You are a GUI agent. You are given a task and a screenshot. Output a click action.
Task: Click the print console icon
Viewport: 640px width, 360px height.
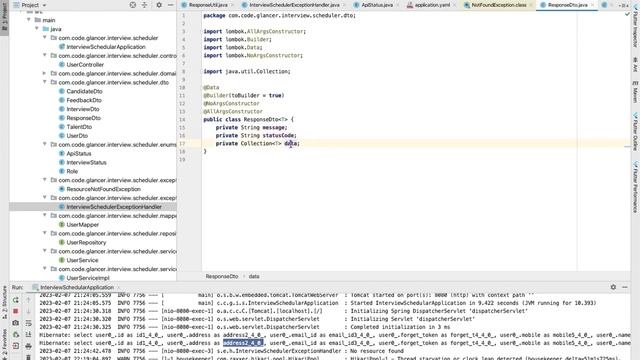(29, 346)
